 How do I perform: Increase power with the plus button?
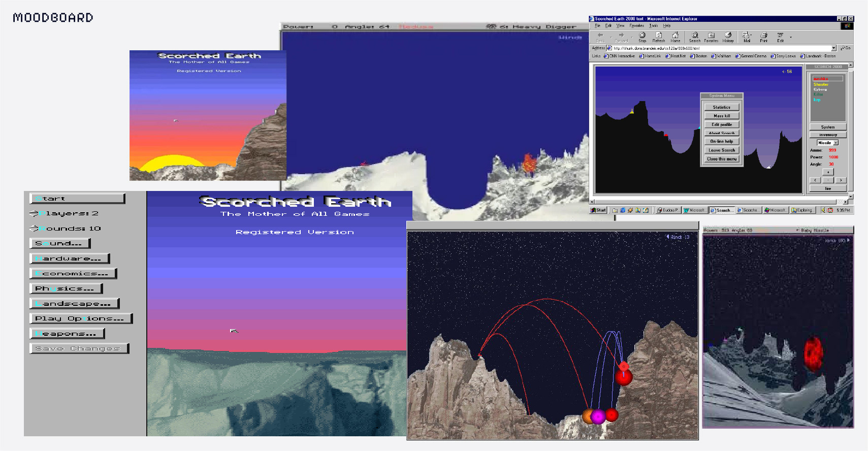(828, 172)
